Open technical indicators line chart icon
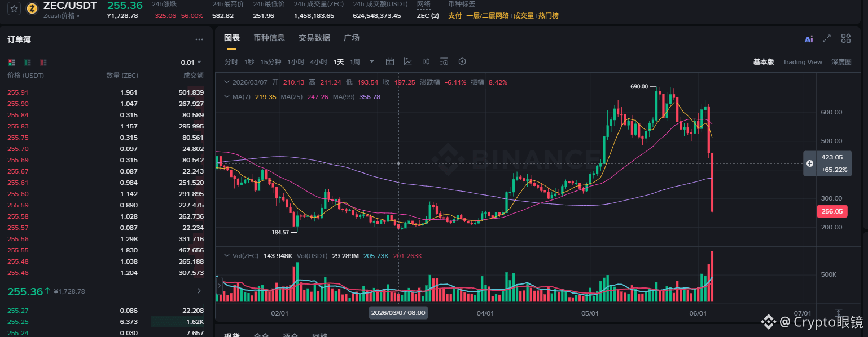The height and width of the screenshot is (337, 868). pos(408,61)
